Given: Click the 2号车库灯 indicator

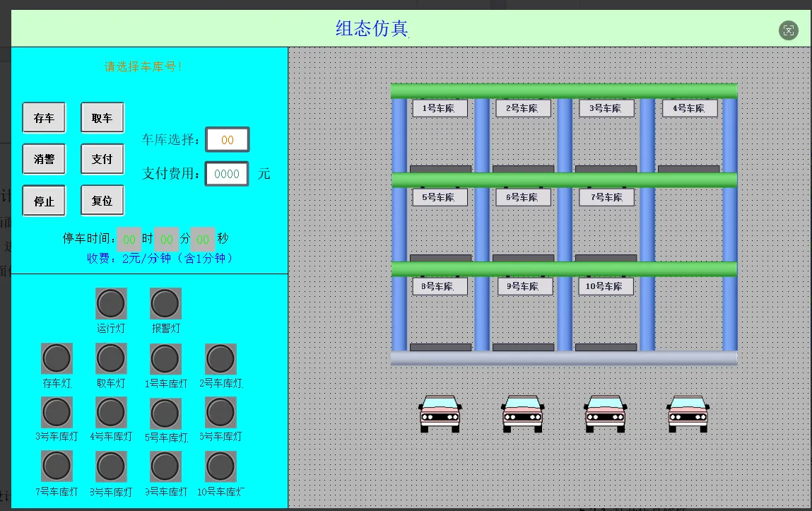Looking at the screenshot, I should [220, 359].
